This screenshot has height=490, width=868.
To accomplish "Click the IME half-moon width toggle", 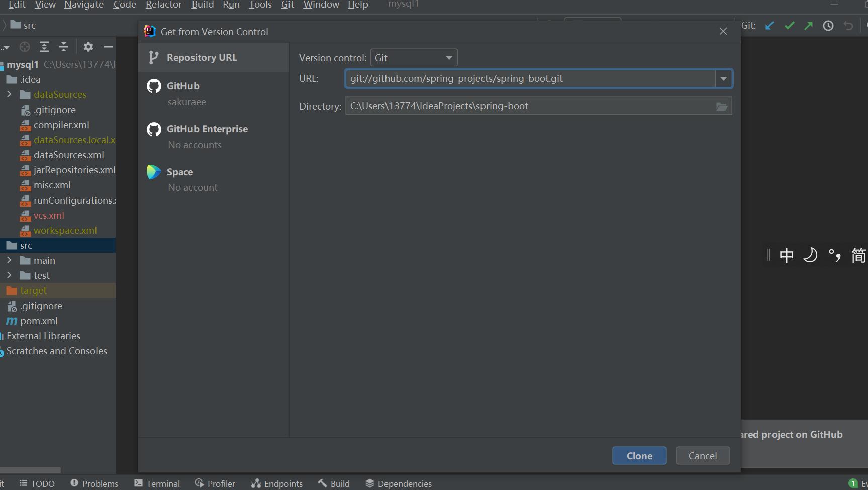I will tap(810, 255).
